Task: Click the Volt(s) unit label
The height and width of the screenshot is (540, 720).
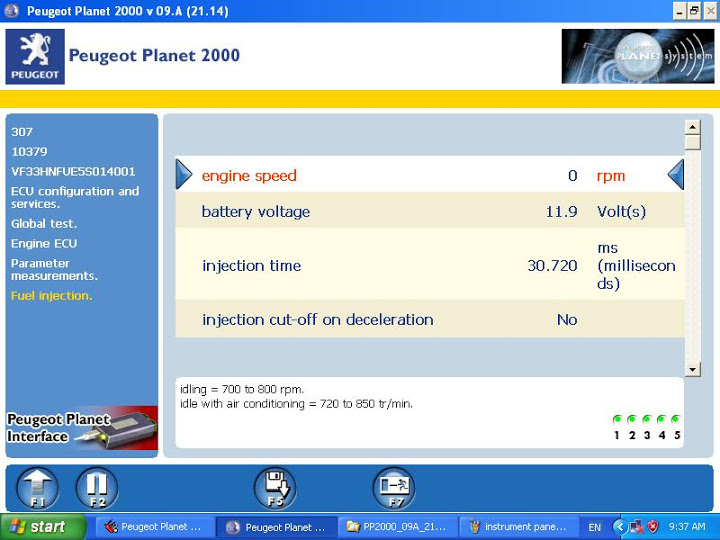Action: 621,212
